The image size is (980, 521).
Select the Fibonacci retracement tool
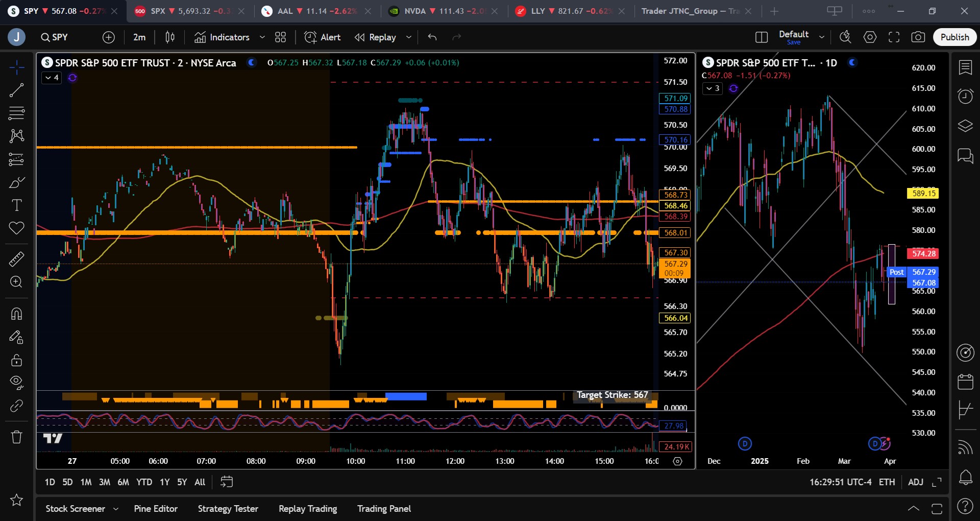tap(16, 113)
